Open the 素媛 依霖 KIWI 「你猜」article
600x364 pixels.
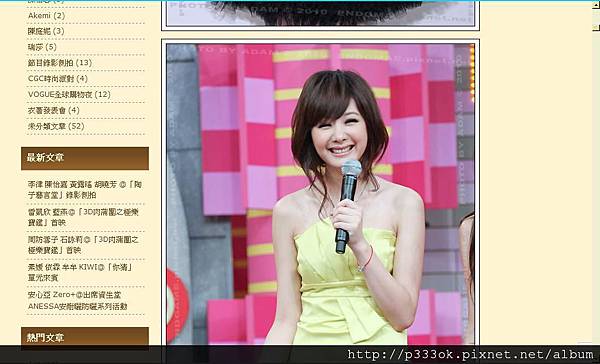coord(80,272)
